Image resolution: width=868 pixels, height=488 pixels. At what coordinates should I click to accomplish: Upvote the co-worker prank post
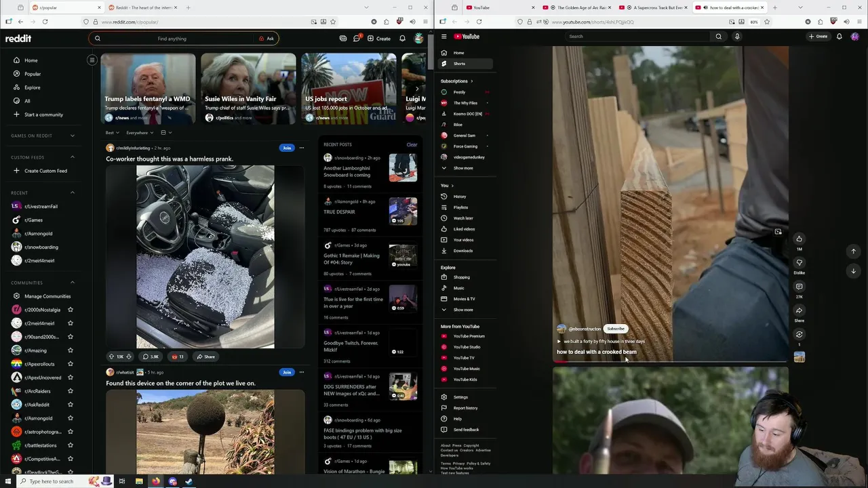click(111, 357)
